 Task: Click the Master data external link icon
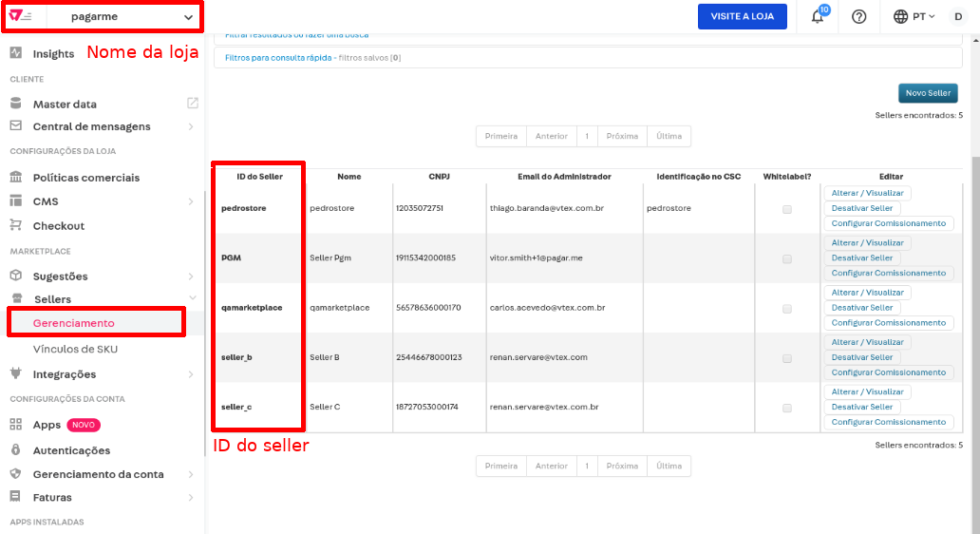click(x=192, y=104)
